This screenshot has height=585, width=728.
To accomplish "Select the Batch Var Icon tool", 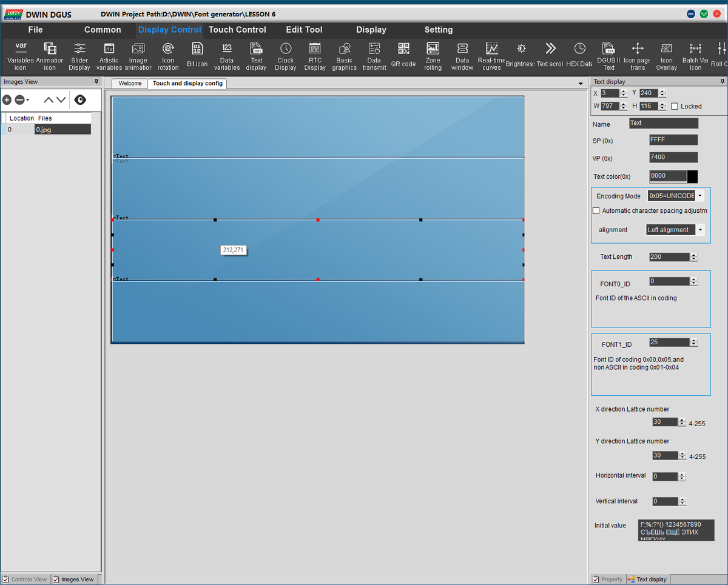I will pyautogui.click(x=696, y=56).
